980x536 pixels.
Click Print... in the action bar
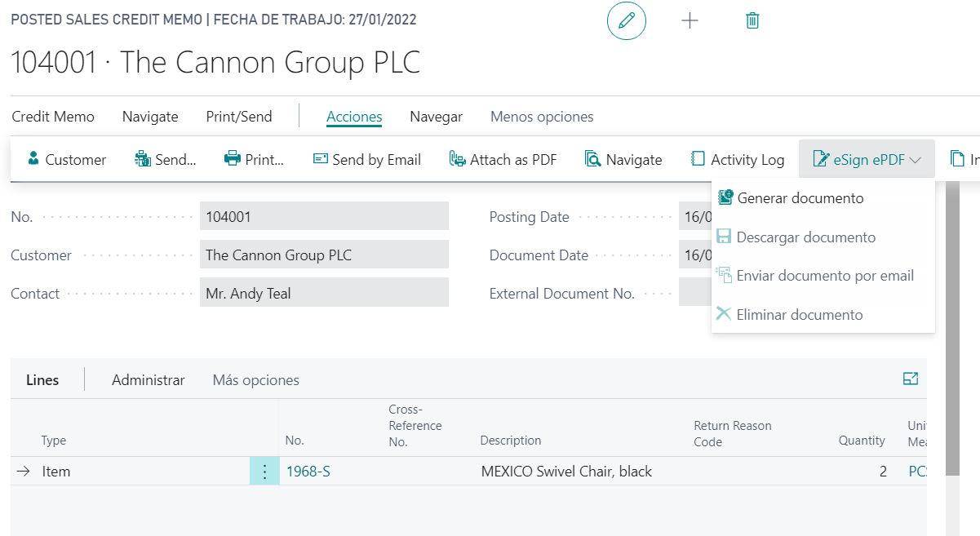[254, 160]
